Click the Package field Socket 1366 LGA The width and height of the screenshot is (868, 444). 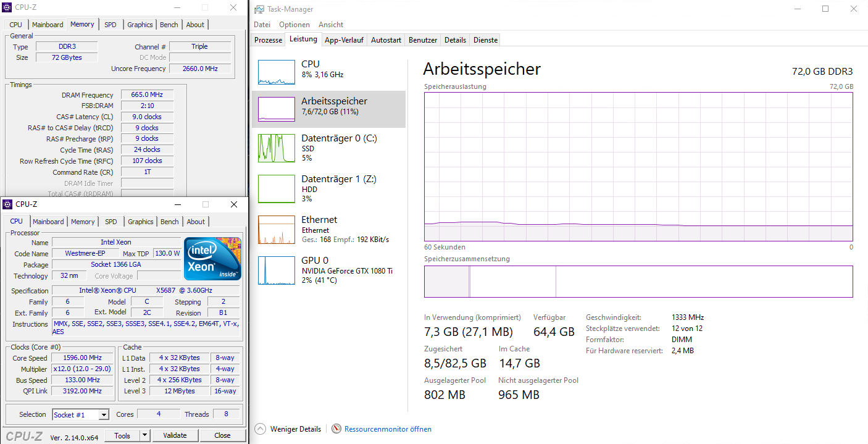pos(116,264)
